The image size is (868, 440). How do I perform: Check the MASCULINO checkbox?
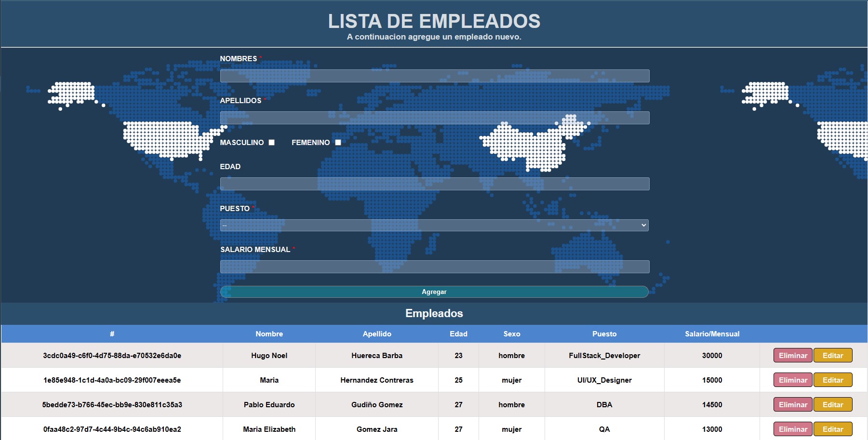[x=272, y=142]
